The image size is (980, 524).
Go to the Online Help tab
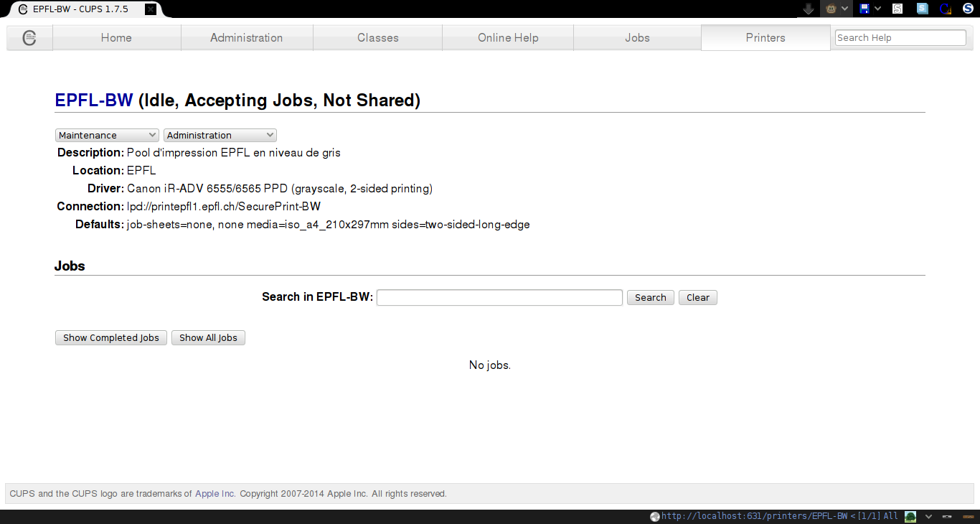(508, 38)
